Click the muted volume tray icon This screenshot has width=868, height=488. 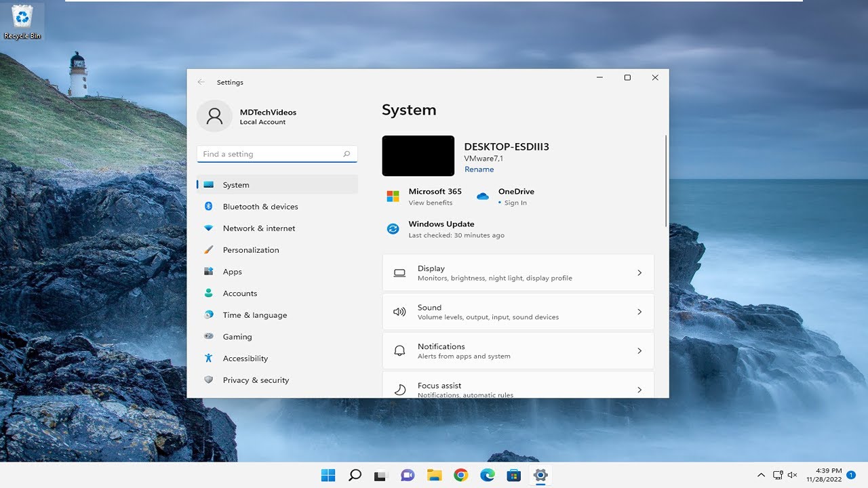point(792,475)
